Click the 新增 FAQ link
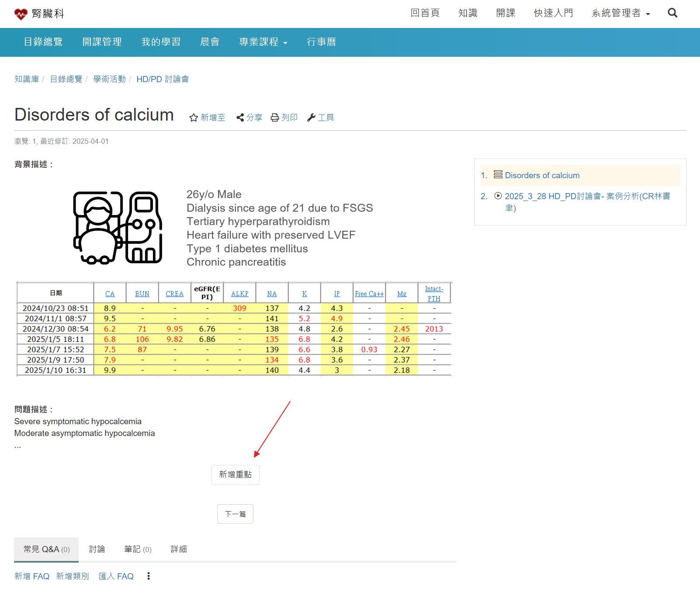The width and height of the screenshot is (700, 595). pos(32,576)
